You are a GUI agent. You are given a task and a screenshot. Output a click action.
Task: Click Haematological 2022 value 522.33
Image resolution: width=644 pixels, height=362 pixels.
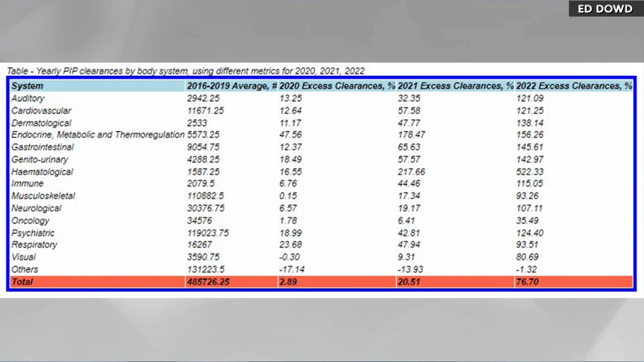click(x=530, y=172)
